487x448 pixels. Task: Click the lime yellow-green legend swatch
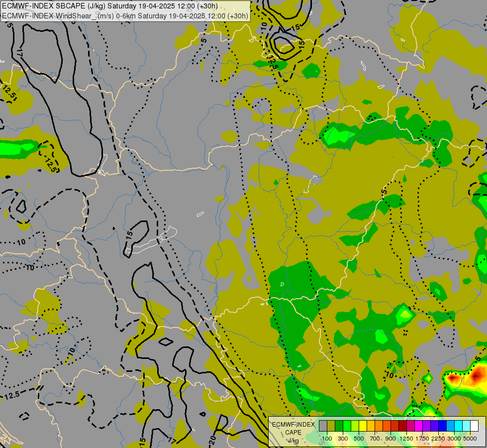point(355,426)
